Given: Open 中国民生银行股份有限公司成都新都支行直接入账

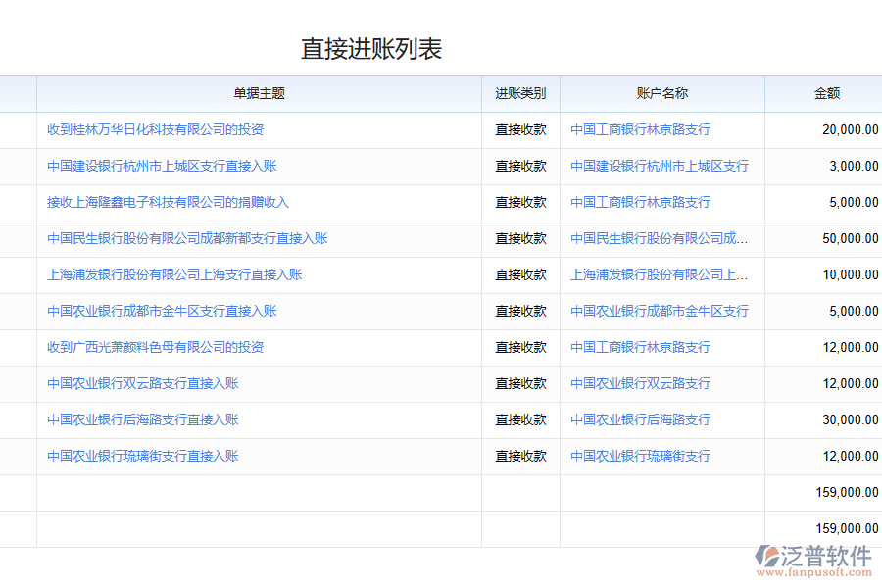Looking at the screenshot, I should point(186,238).
